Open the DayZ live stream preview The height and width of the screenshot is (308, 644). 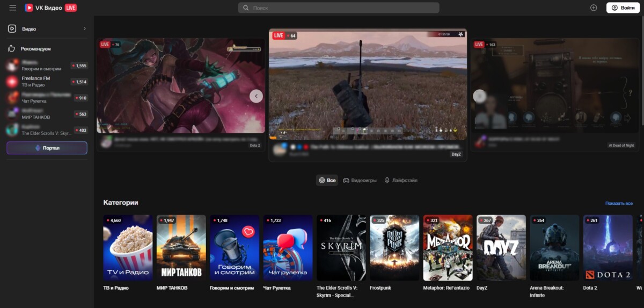coord(368,84)
